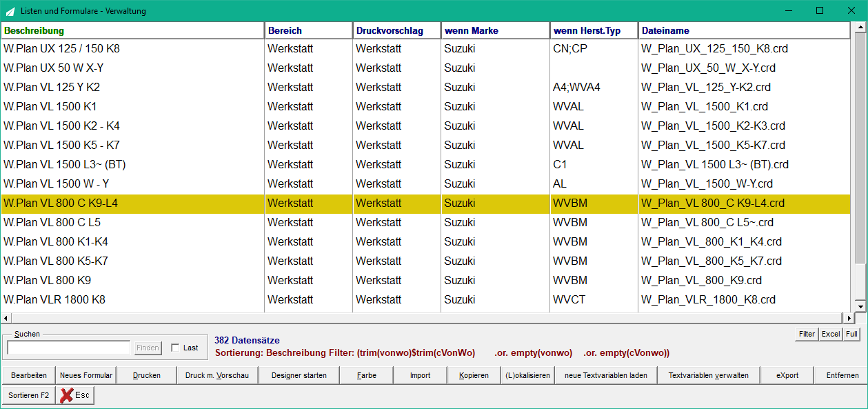This screenshot has width=868, height=409.
Task: Launch Designer starten
Action: [x=299, y=375]
